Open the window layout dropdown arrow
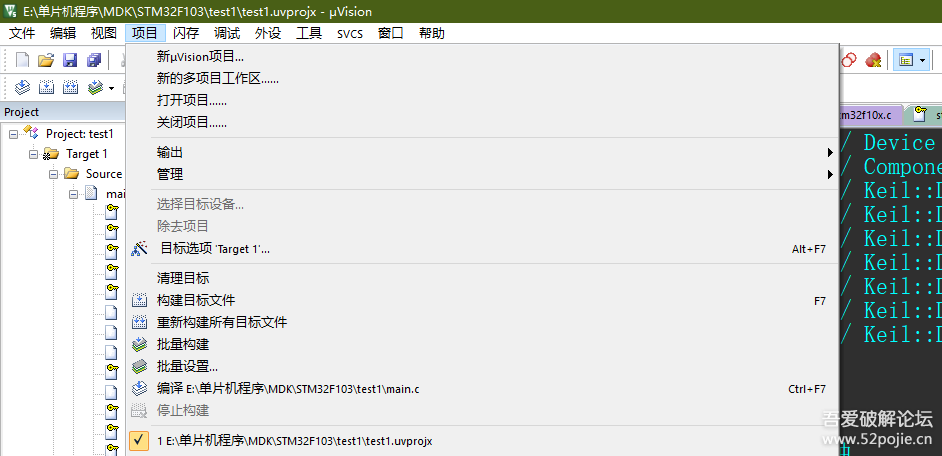This screenshot has width=942, height=456. [923, 59]
